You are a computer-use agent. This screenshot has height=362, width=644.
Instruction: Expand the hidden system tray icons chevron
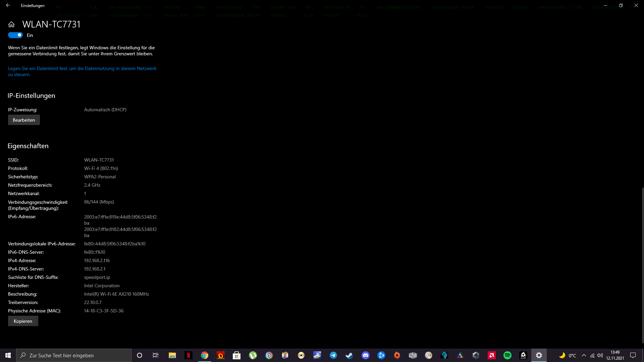[584, 355]
